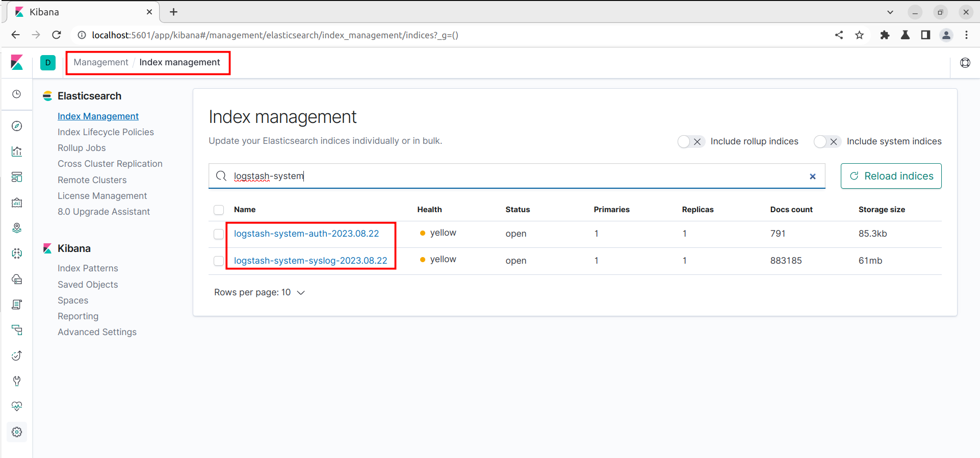This screenshot has height=458, width=980.
Task: Open browser tab search chevron
Action: 890,12
